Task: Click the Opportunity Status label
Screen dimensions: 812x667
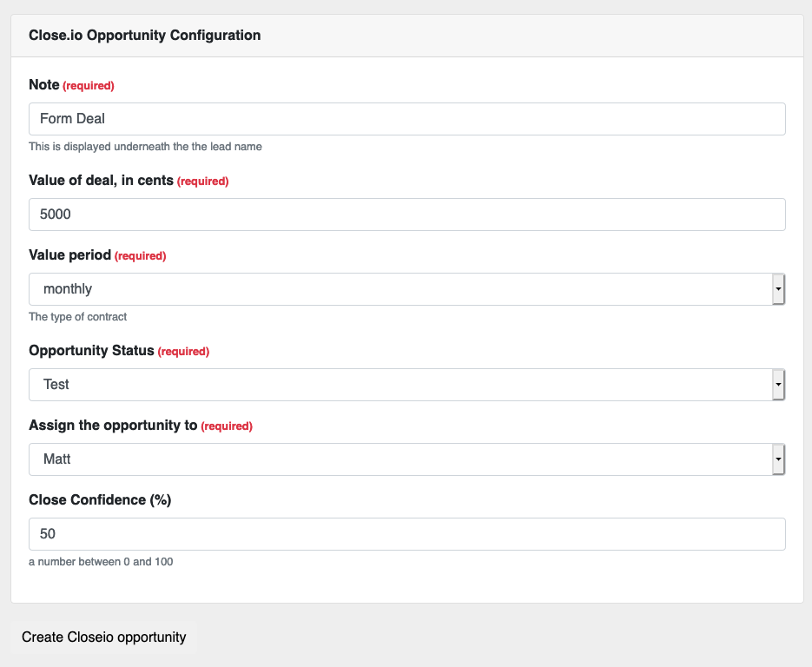Action: pyautogui.click(x=92, y=351)
